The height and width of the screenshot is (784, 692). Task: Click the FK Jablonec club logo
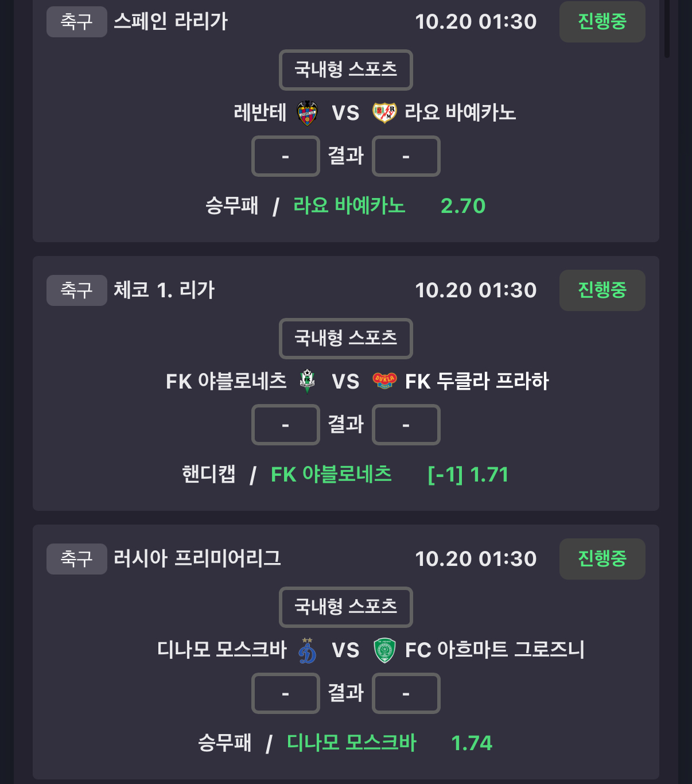coord(307,381)
